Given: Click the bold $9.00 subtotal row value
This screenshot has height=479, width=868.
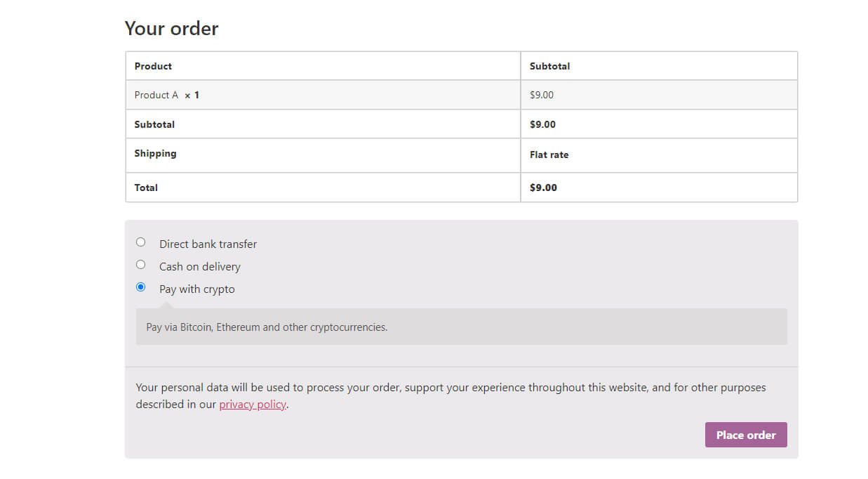Looking at the screenshot, I should tap(543, 124).
